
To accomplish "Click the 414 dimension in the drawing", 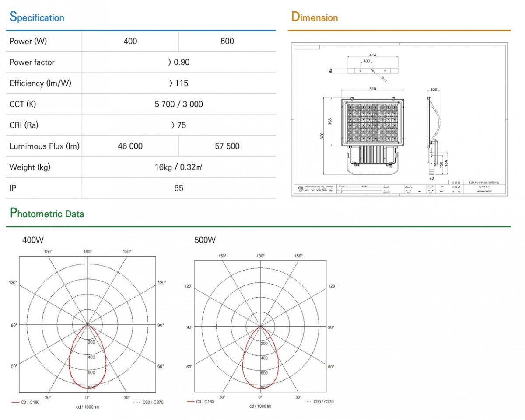I will pyautogui.click(x=373, y=55).
